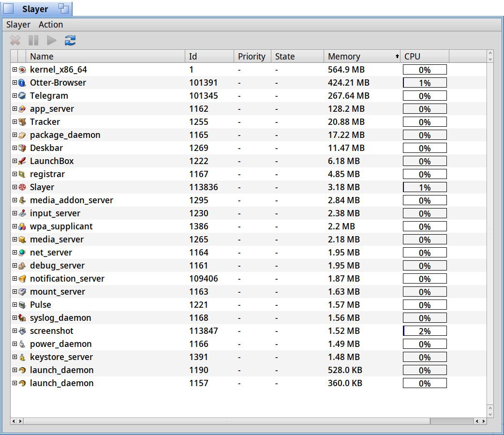This screenshot has height=435, width=504.
Task: Click the syslog_daemon process icon
Action: click(x=22, y=318)
